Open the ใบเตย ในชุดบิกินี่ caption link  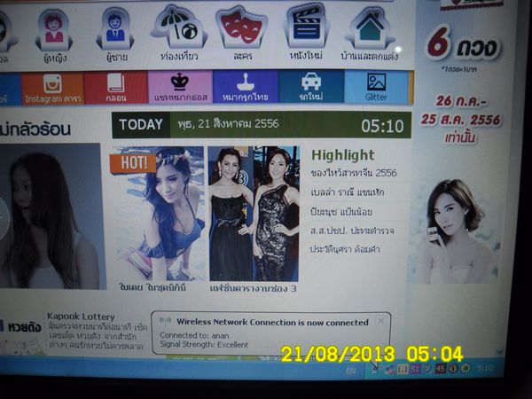pyautogui.click(x=153, y=287)
